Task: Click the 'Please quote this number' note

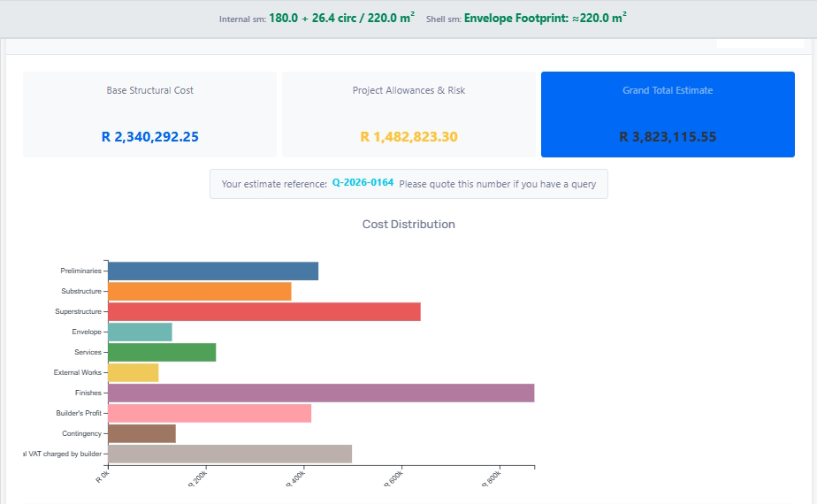Action: [498, 184]
